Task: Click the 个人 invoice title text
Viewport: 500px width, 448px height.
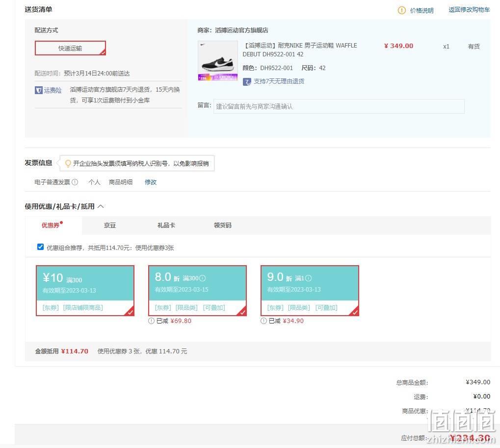Action: (x=94, y=182)
